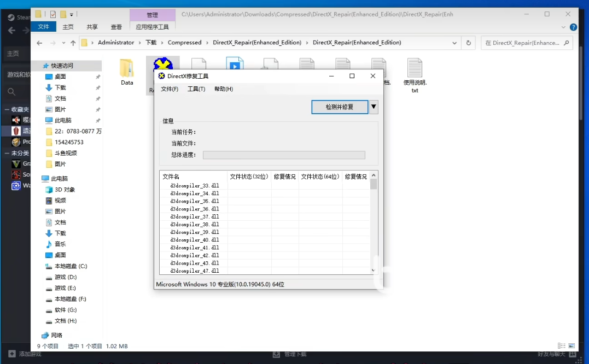The image size is (589, 364).
Task: Switch to the 查看 ribbon tab
Action: point(116,27)
